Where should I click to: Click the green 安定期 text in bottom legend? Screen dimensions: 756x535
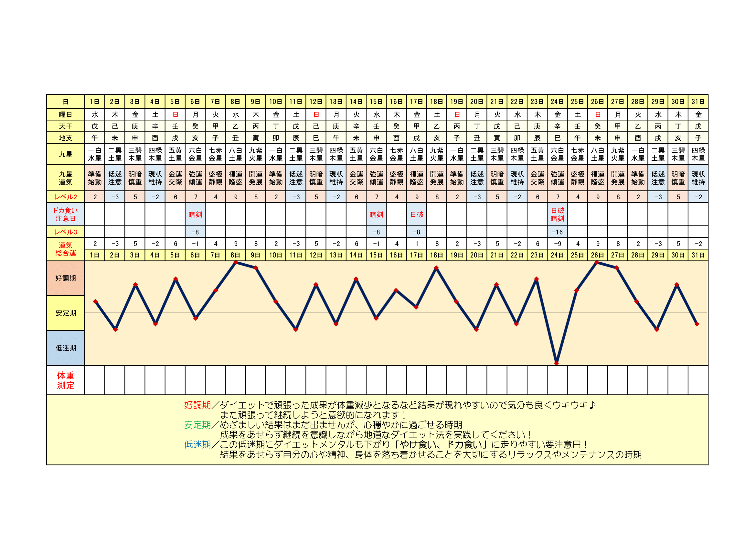pos(197,425)
